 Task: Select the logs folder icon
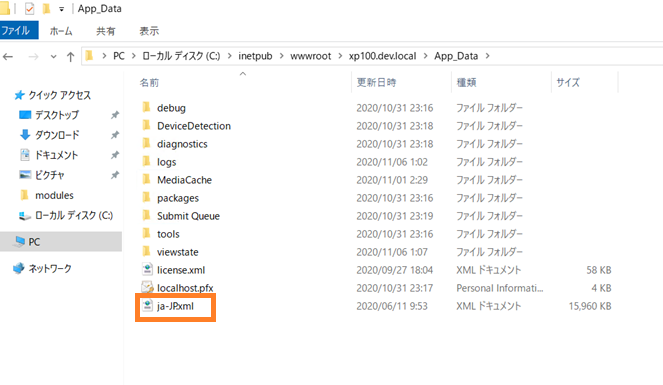coord(146,162)
